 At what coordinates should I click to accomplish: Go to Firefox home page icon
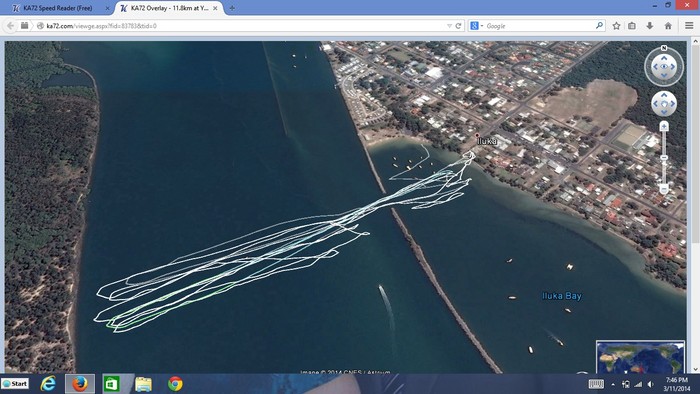(668, 26)
